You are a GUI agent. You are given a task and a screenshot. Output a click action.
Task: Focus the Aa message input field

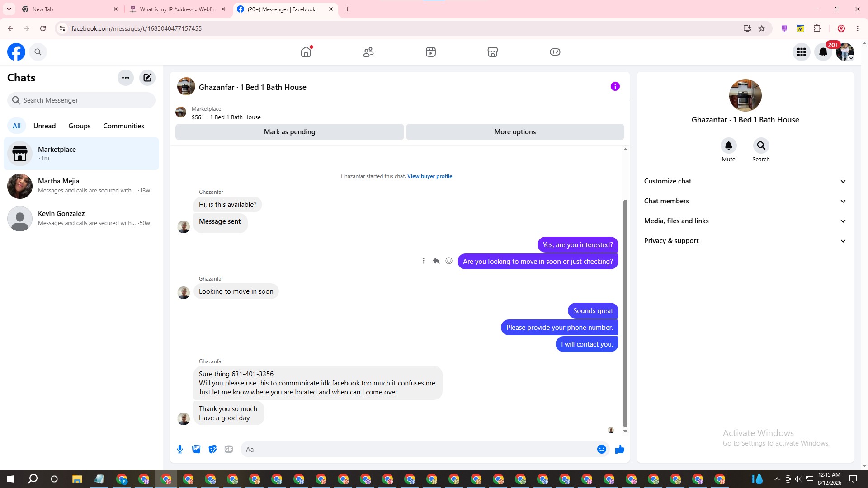tap(418, 449)
